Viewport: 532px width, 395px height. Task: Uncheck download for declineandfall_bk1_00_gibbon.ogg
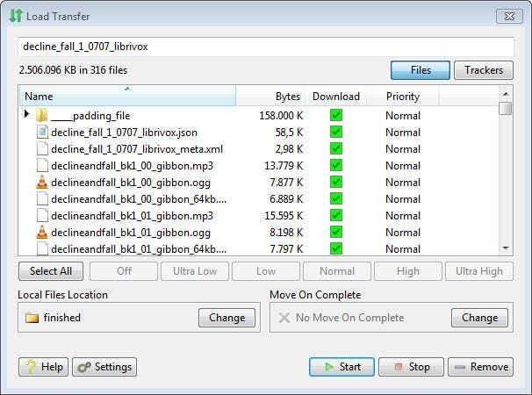336,182
